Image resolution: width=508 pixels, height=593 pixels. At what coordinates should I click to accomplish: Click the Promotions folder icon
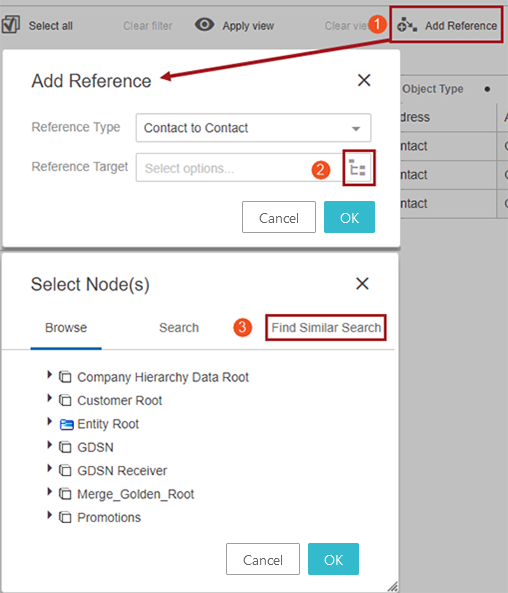coord(65,517)
